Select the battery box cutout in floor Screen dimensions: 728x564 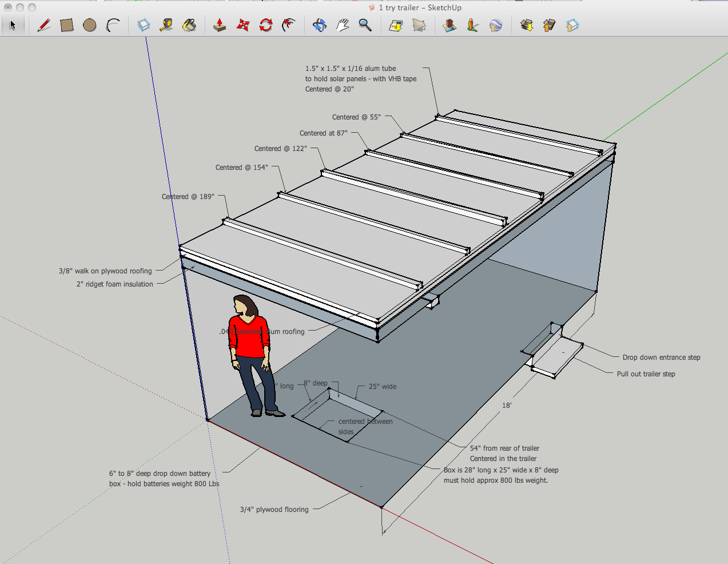pos(337,415)
